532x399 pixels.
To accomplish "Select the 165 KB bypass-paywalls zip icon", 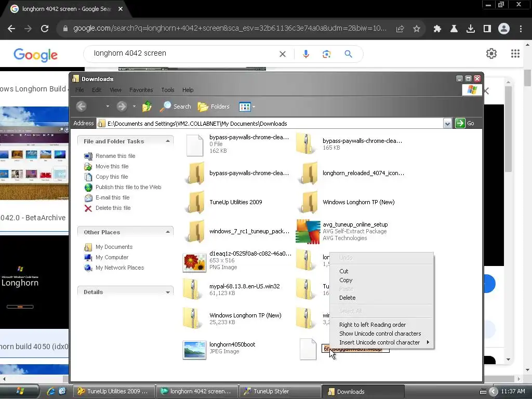I will [x=305, y=143].
